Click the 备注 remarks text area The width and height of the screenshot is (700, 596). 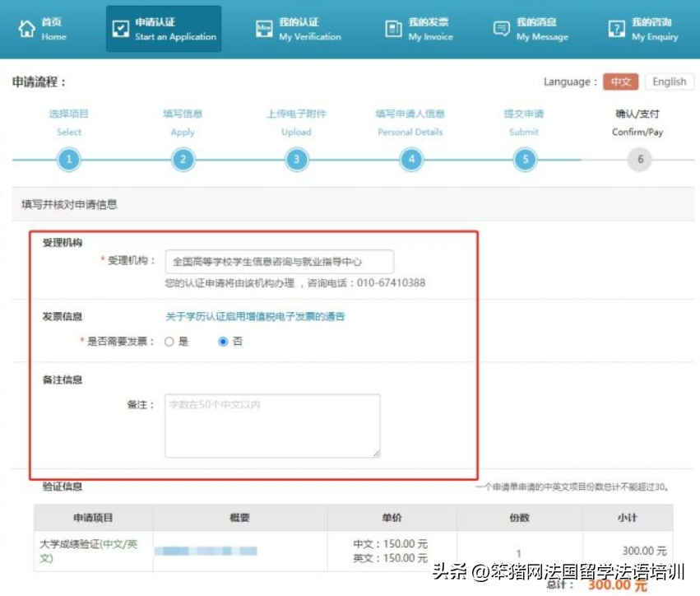[x=272, y=426]
